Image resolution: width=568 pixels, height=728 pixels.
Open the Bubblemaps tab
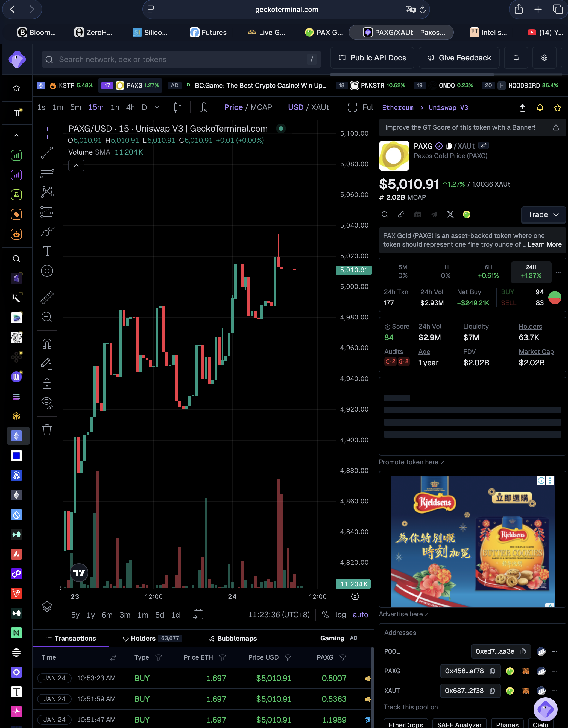[233, 638]
